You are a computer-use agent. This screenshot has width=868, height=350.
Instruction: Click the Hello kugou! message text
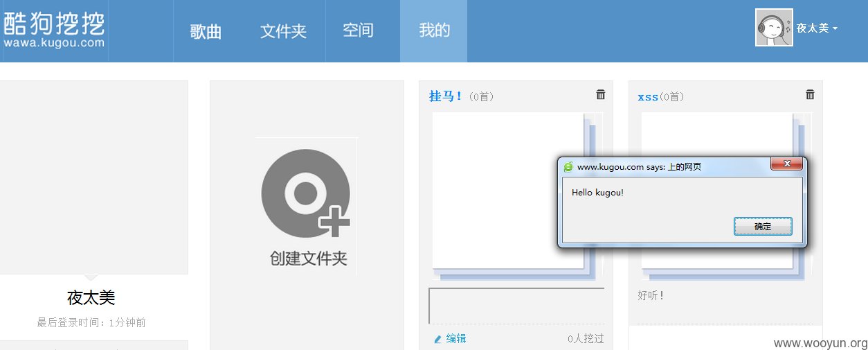[597, 192]
